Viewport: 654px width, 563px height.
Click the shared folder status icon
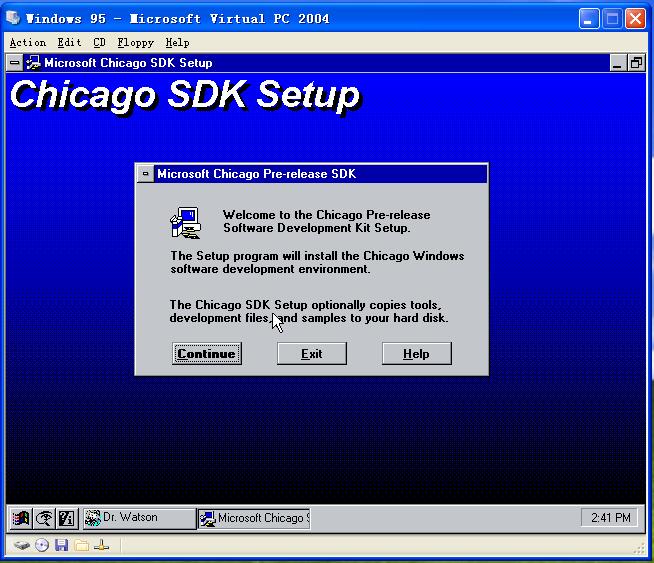click(82, 545)
